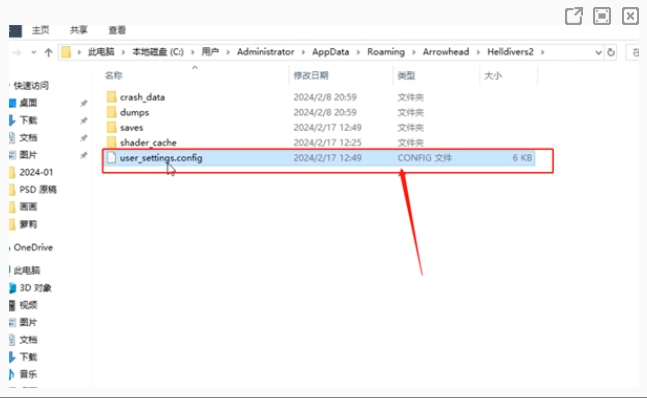This screenshot has width=647, height=398.
Task: Click the dumps folder name
Action: click(x=135, y=112)
